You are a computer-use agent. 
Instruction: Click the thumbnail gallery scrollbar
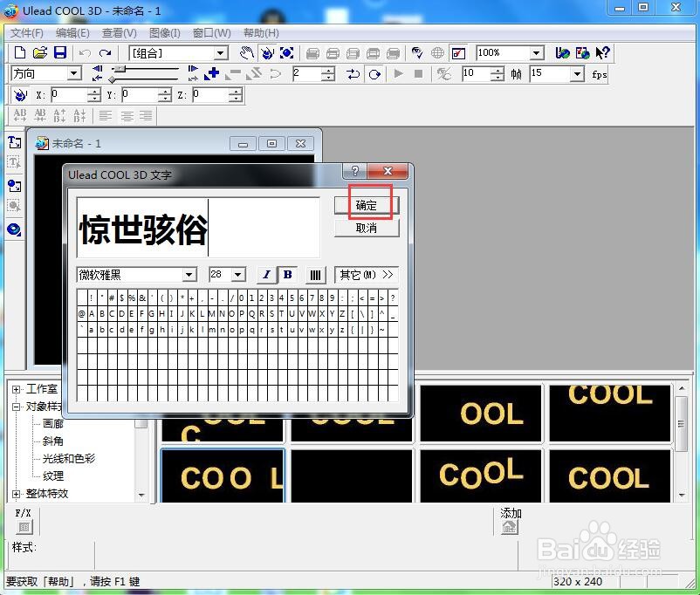[682, 423]
